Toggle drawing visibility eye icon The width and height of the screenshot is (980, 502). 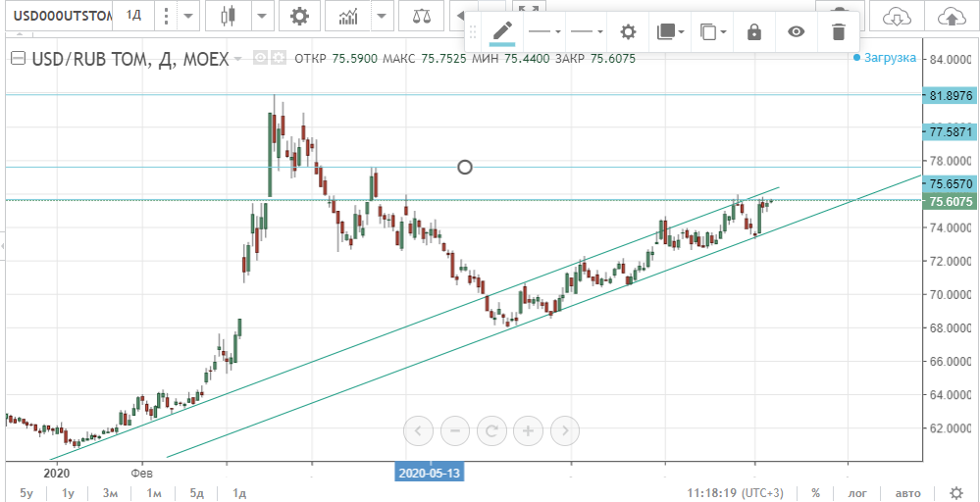click(x=796, y=31)
